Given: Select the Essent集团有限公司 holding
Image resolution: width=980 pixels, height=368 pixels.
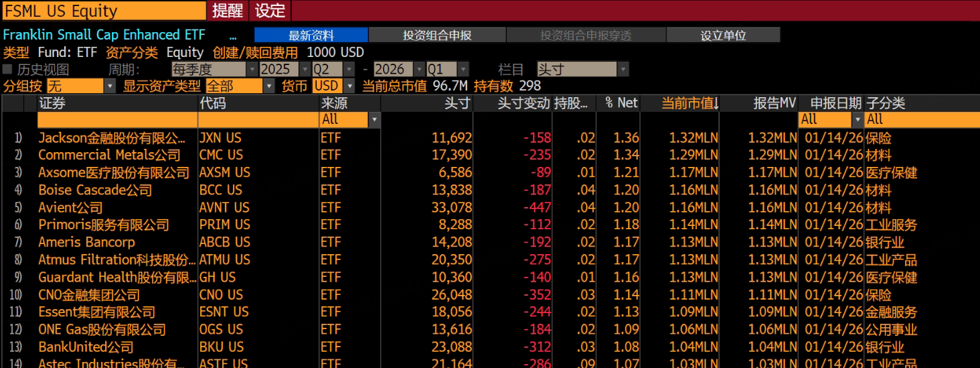Looking at the screenshot, I should pos(96,312).
